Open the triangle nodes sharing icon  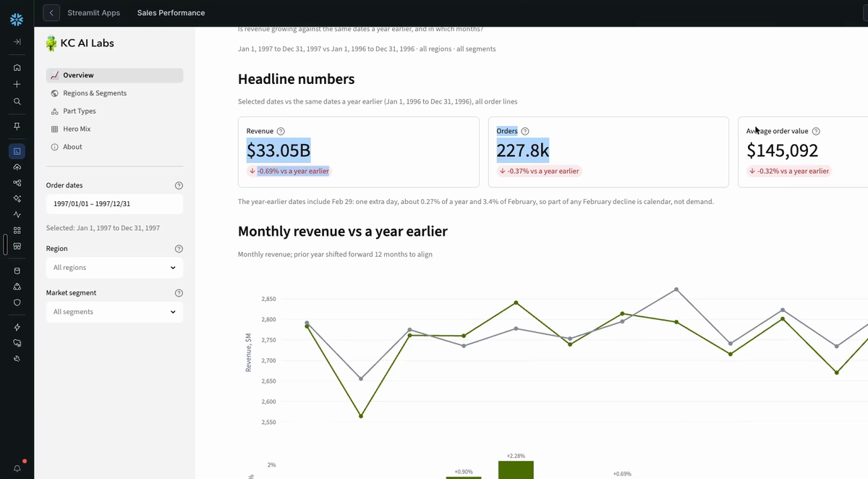(17, 287)
